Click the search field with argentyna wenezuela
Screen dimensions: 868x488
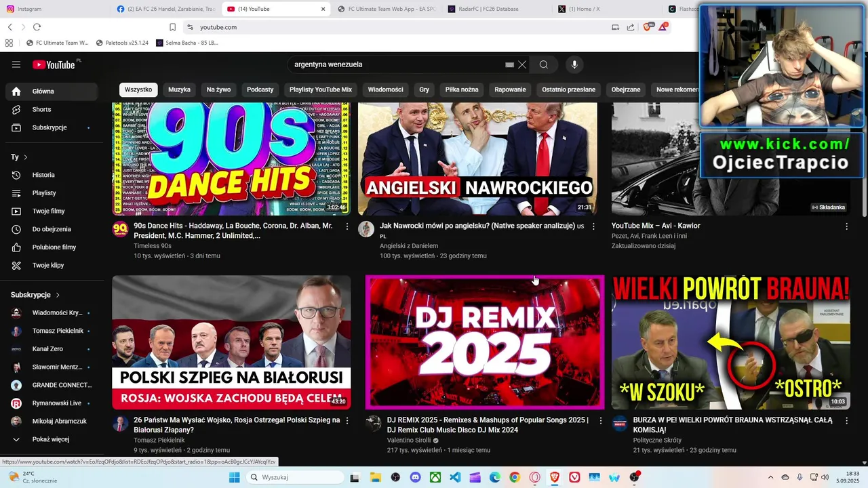(397, 64)
